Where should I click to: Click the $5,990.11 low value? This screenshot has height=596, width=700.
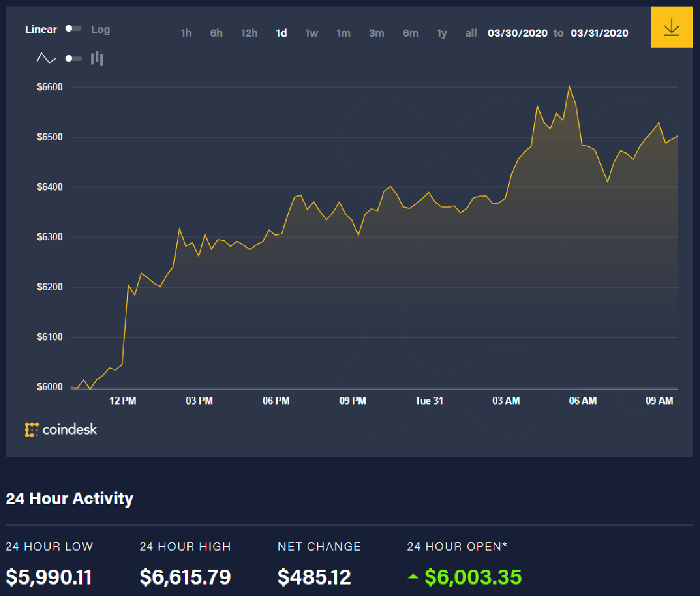point(49,577)
